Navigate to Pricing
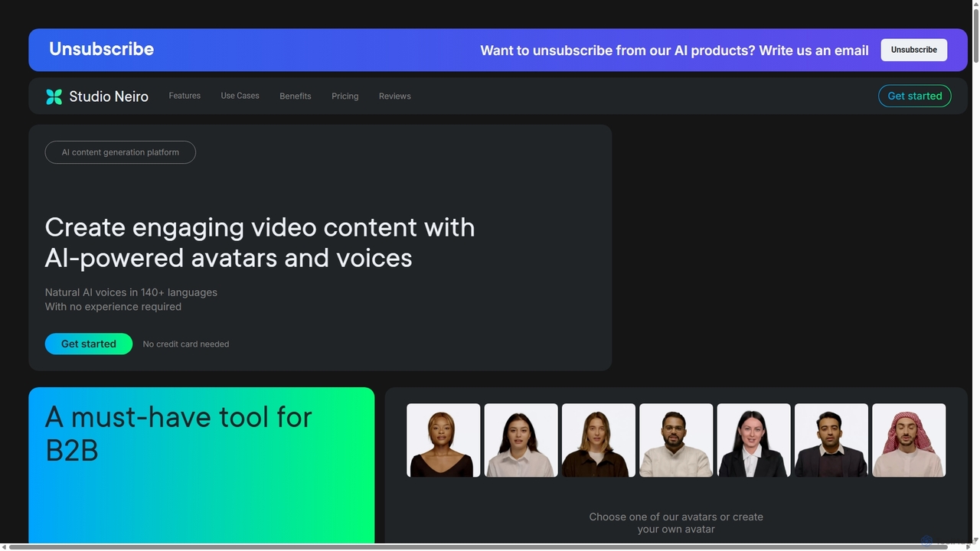980x551 pixels. (345, 96)
